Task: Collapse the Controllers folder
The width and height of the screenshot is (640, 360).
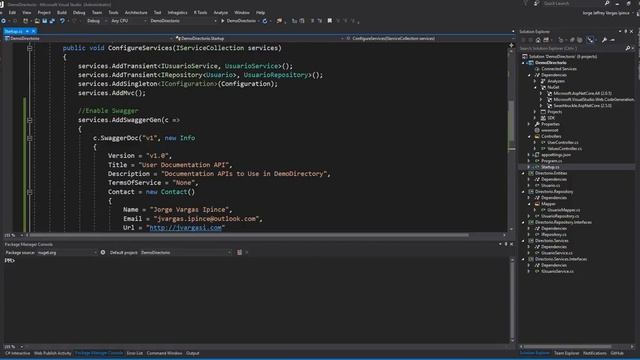Action: 529,136
